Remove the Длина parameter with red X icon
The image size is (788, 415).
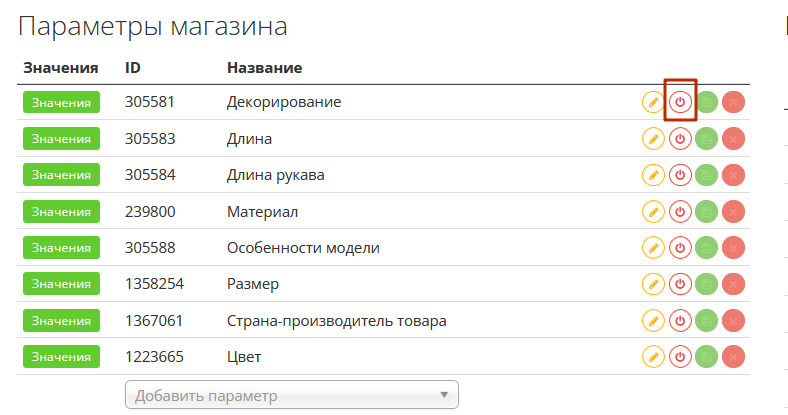(734, 139)
